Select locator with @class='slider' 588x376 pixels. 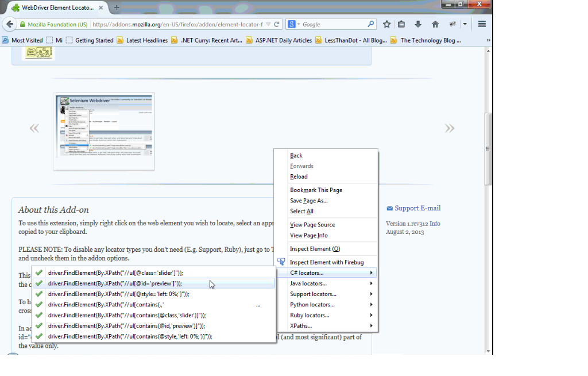pyautogui.click(x=154, y=273)
